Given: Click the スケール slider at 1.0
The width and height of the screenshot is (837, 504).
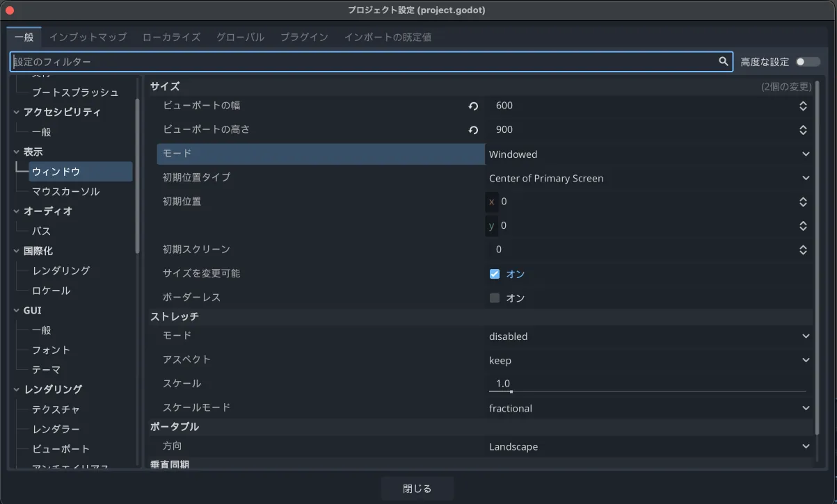Looking at the screenshot, I should click(x=510, y=391).
